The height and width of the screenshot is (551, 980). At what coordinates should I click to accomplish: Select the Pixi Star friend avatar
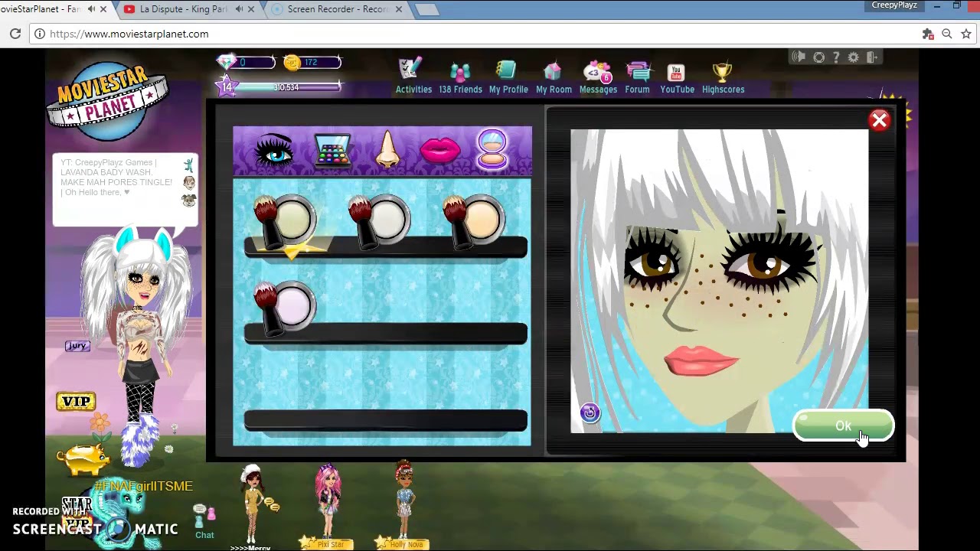tap(329, 506)
